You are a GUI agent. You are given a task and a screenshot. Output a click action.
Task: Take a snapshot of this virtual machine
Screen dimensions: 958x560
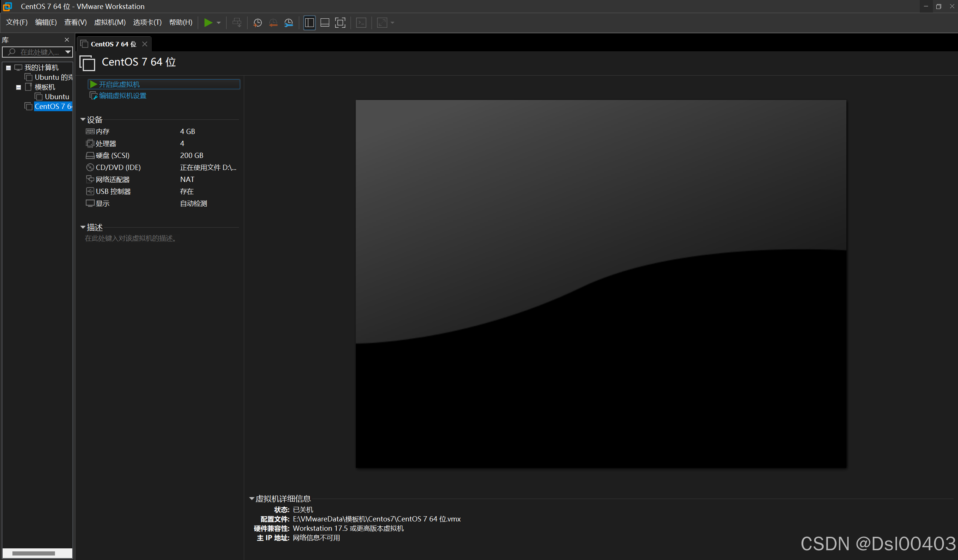tap(257, 23)
